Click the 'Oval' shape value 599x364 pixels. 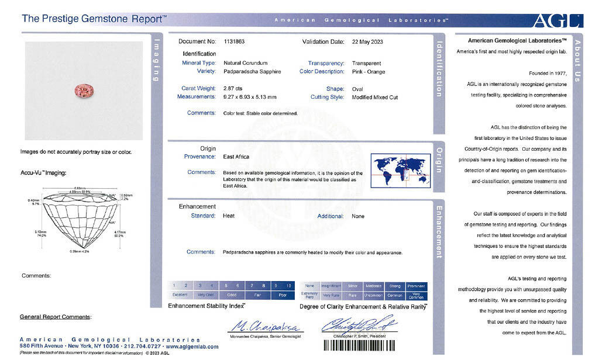[x=357, y=89]
